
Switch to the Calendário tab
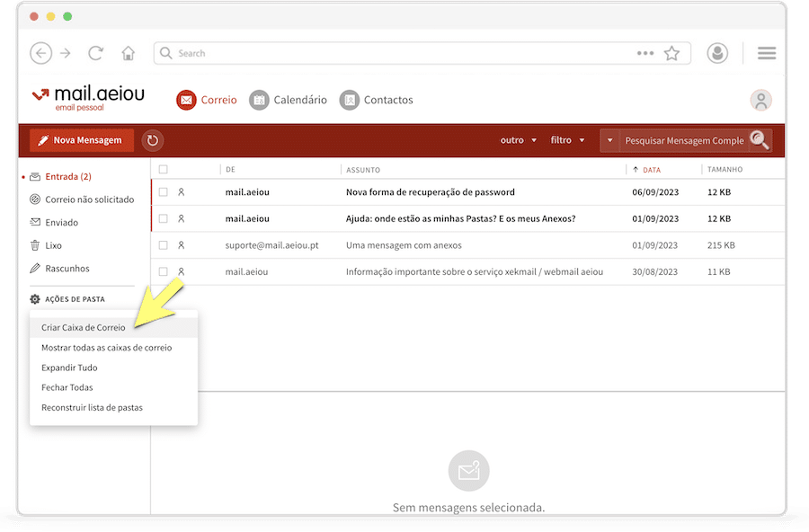click(x=289, y=100)
